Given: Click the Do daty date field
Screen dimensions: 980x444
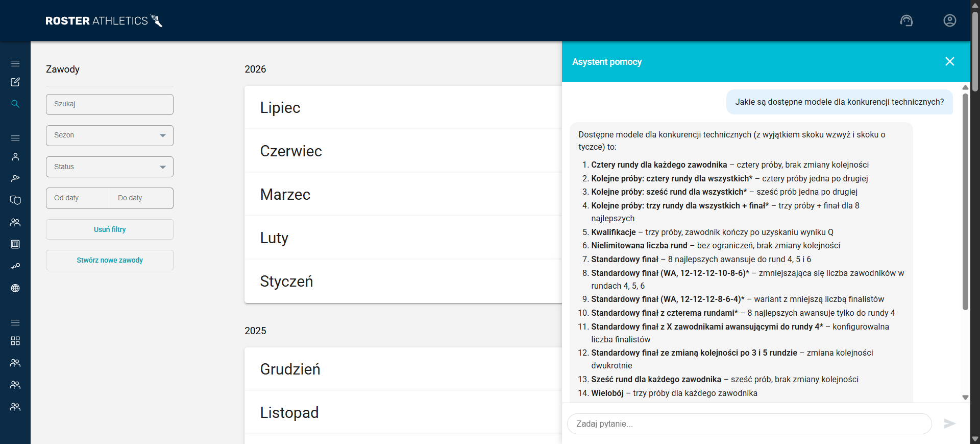Looking at the screenshot, I should click(x=141, y=198).
